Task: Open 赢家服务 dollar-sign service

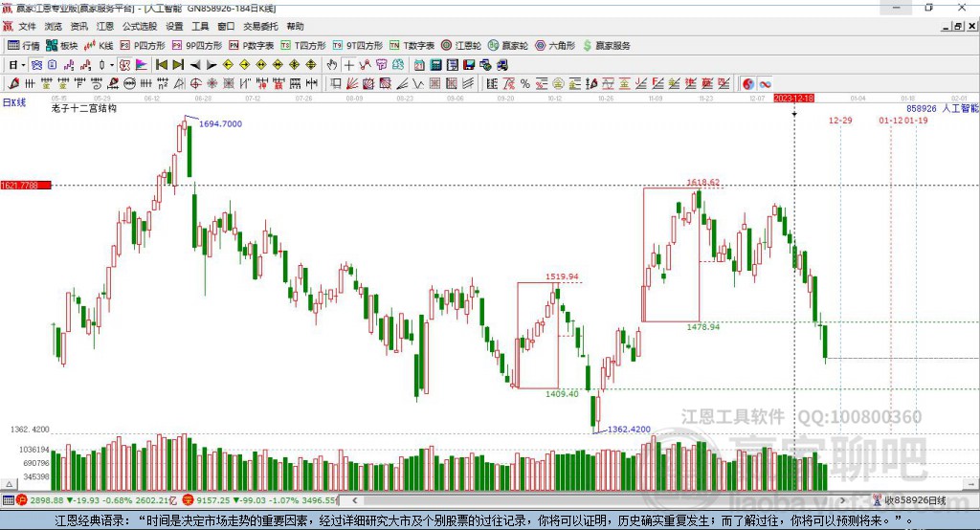Action: pyautogui.click(x=607, y=46)
